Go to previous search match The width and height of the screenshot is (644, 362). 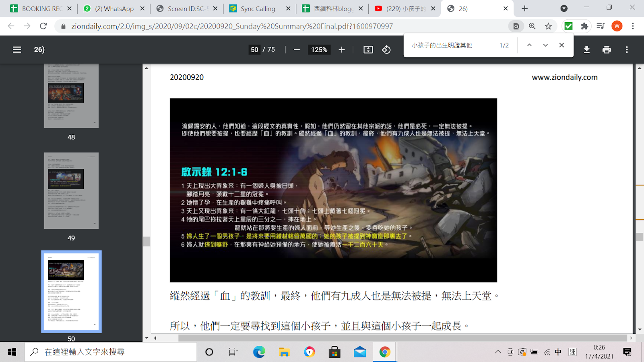[x=529, y=45]
